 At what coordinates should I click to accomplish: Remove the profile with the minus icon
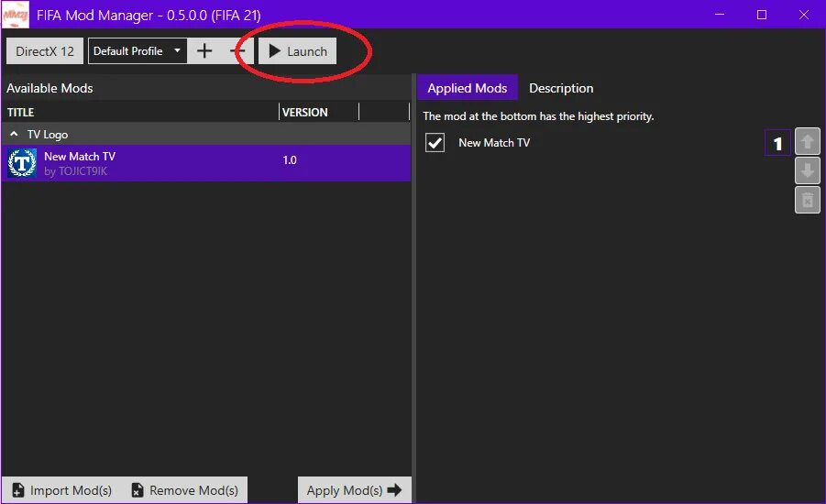(x=237, y=51)
